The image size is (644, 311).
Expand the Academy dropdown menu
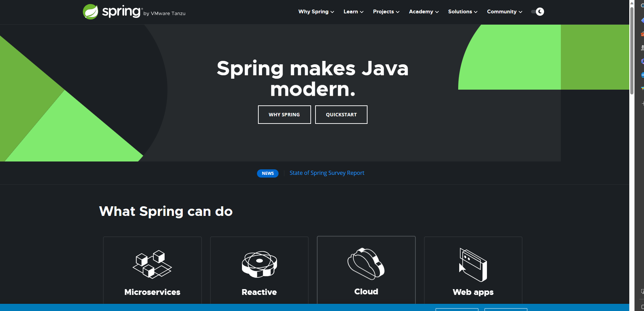pyautogui.click(x=424, y=12)
